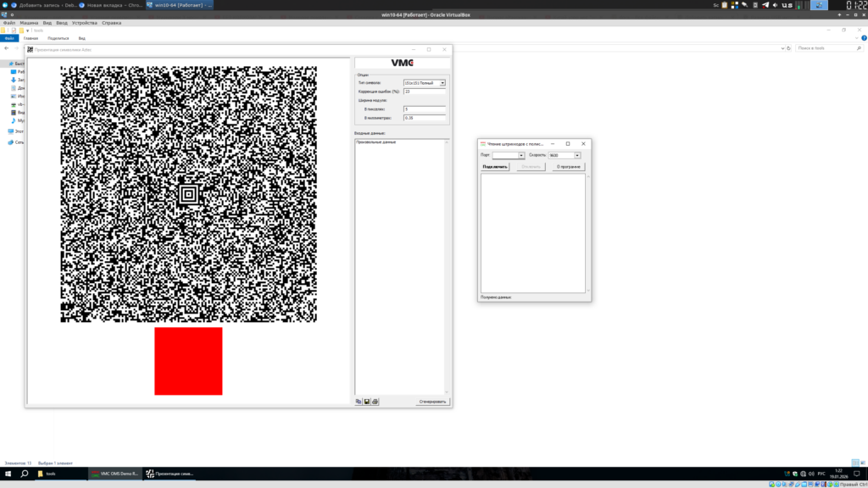Click the 'В пикселях' module width field
Image resolution: width=868 pixels, height=488 pixels.
click(x=424, y=109)
